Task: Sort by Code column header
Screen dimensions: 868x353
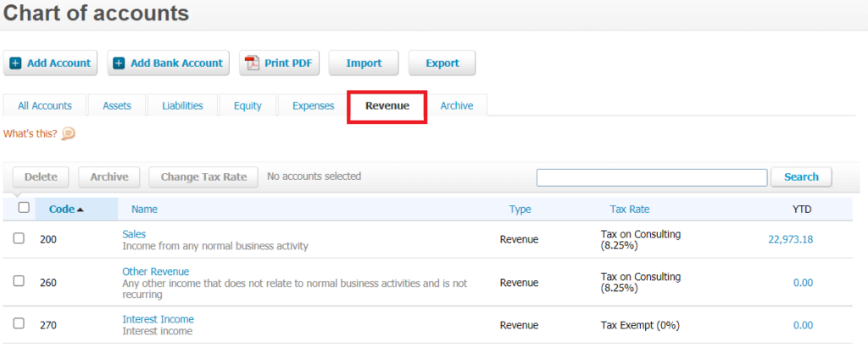Action: (67, 209)
